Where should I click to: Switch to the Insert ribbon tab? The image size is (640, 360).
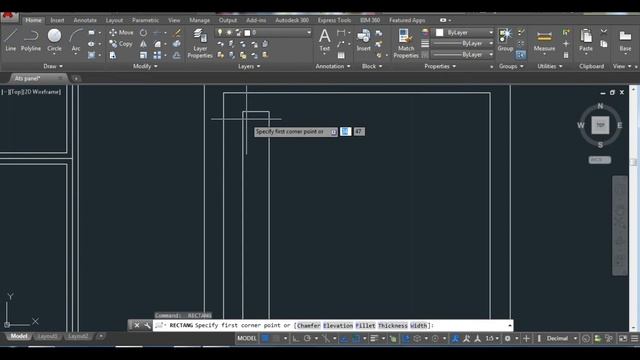[57, 20]
